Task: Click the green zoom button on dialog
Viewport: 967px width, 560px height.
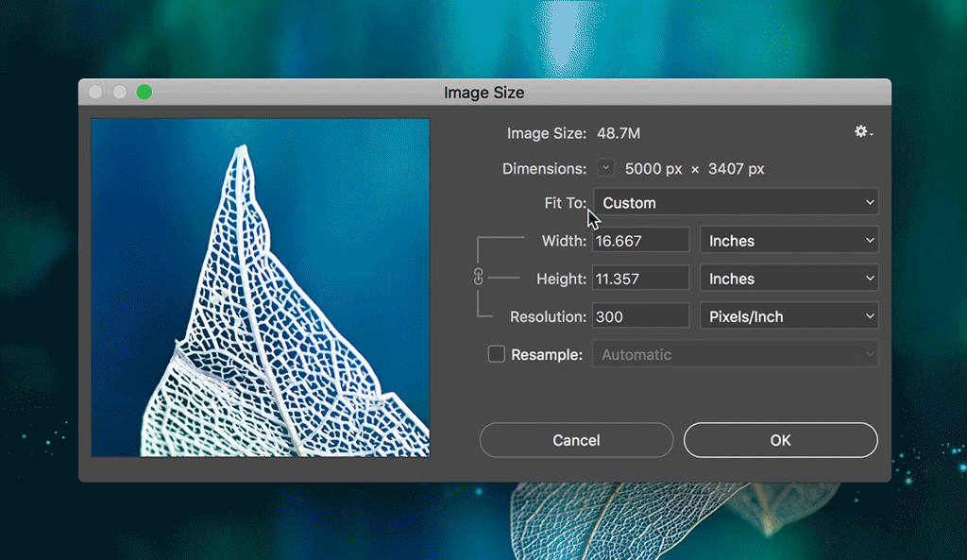Action: [144, 92]
